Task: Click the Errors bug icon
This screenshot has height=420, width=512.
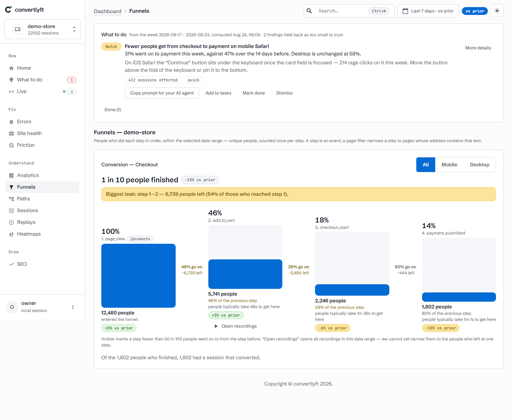Action: [x=11, y=122]
